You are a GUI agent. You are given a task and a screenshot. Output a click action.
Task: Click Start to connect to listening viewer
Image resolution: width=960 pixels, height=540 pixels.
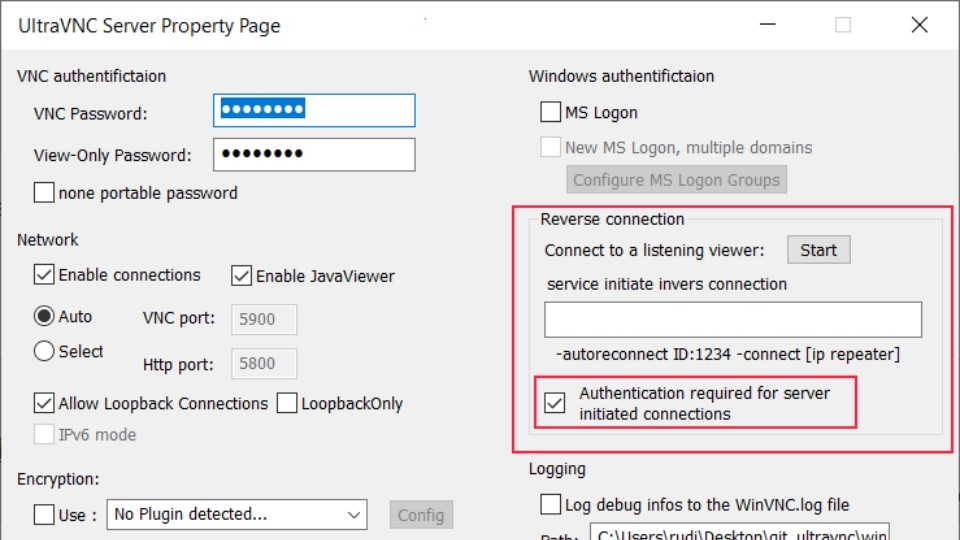(x=819, y=250)
